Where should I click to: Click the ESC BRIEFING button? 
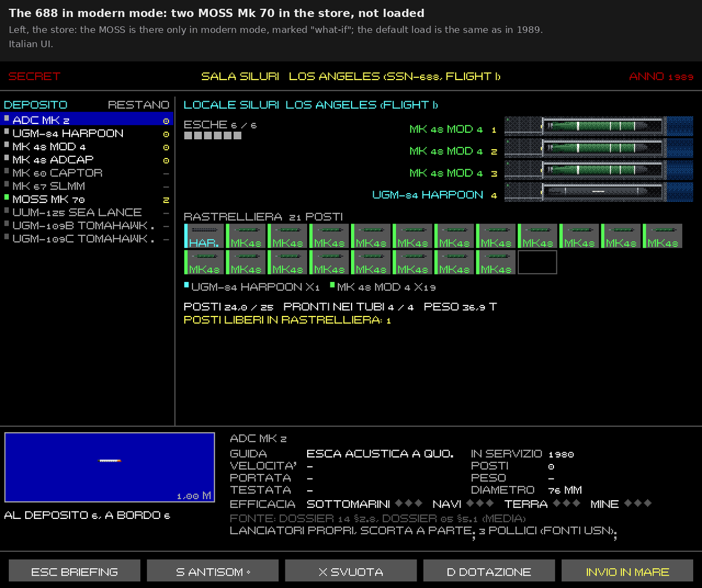74,572
